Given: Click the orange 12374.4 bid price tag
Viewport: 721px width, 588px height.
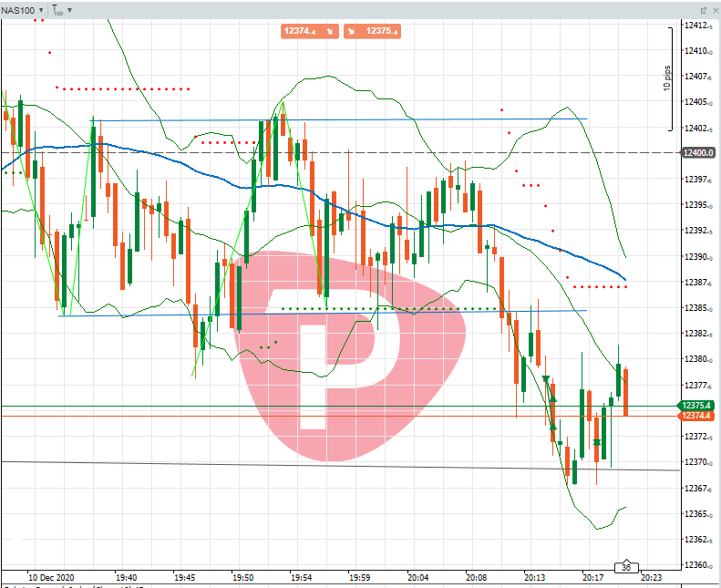Looking at the screenshot, I should (696, 416).
